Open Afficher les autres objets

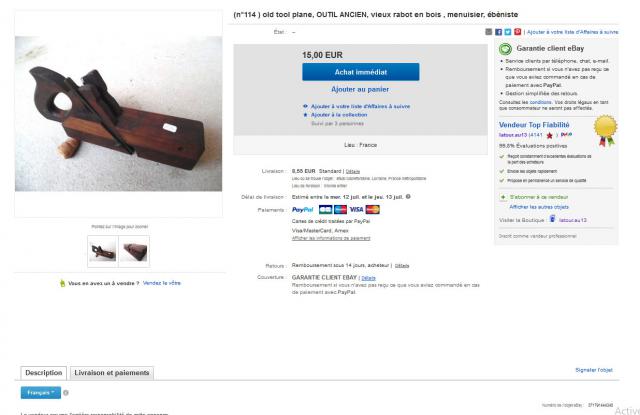click(x=539, y=207)
